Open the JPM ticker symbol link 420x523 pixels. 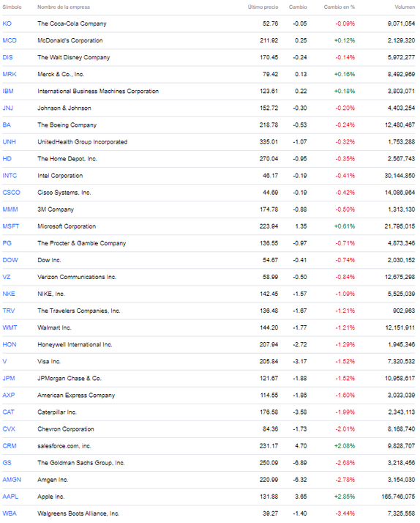(x=9, y=379)
